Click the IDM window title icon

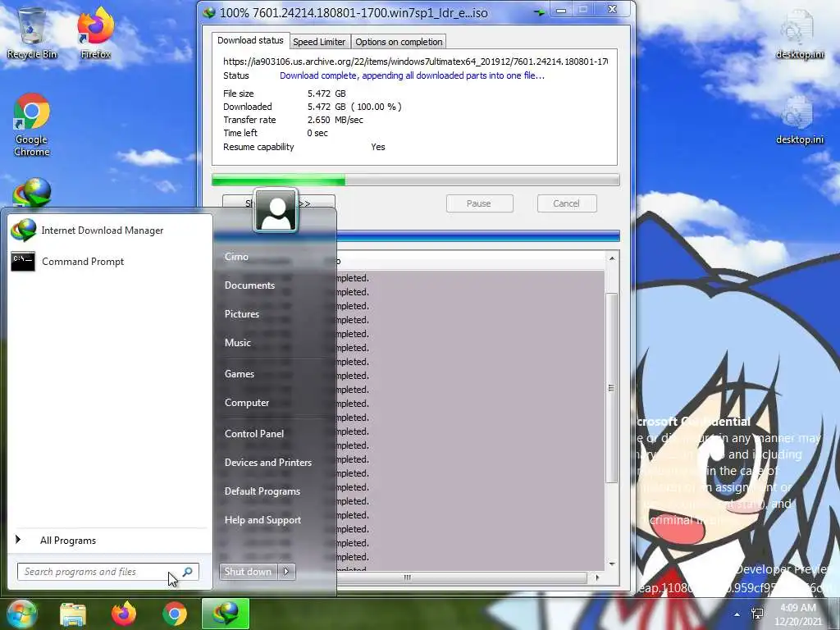click(209, 11)
